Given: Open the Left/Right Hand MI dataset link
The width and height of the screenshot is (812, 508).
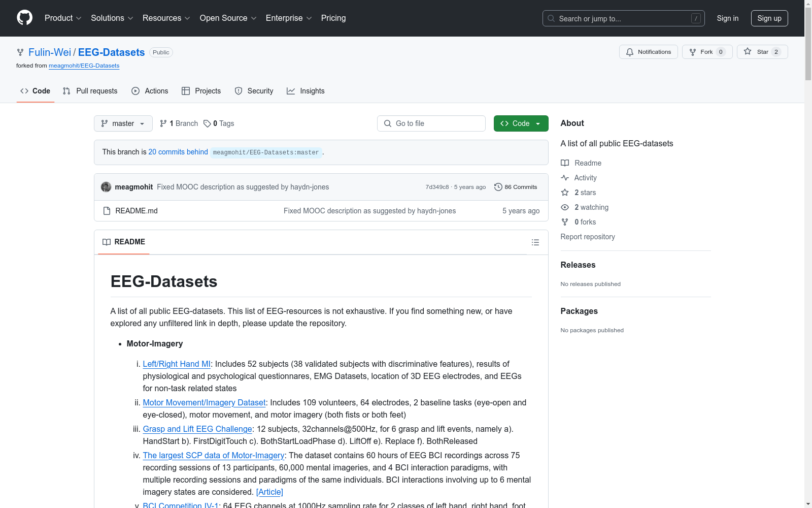Looking at the screenshot, I should [x=177, y=364].
